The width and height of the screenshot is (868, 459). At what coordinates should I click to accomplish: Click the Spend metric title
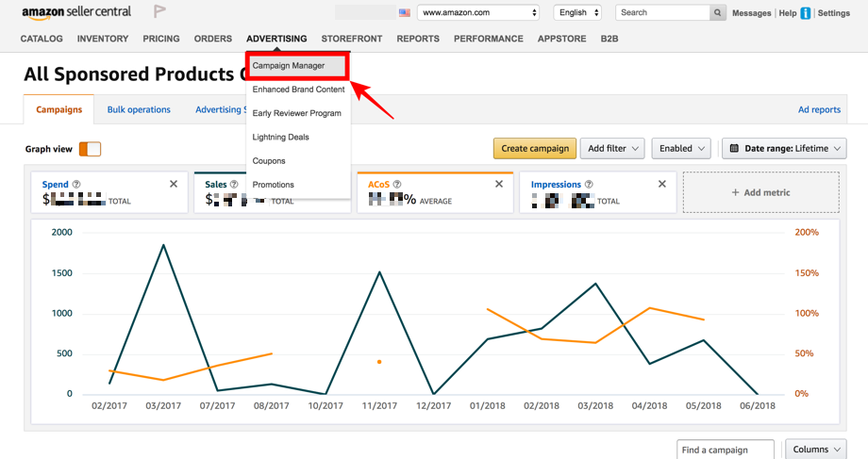56,184
